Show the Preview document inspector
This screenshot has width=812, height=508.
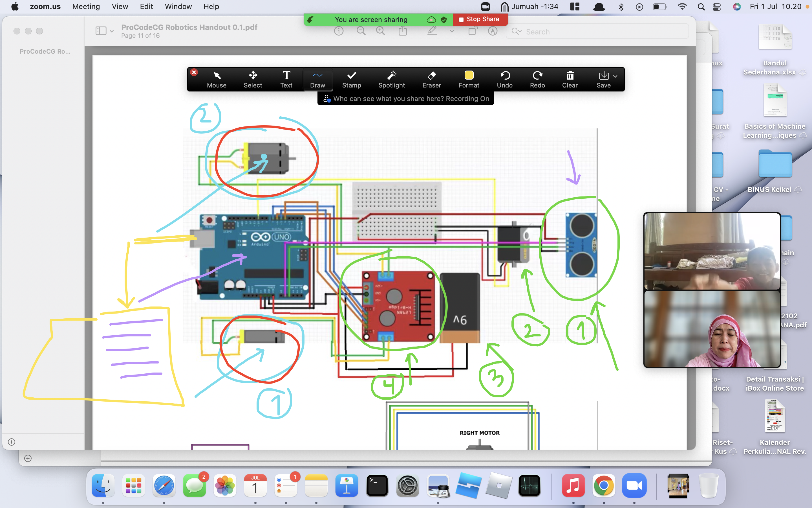(339, 31)
